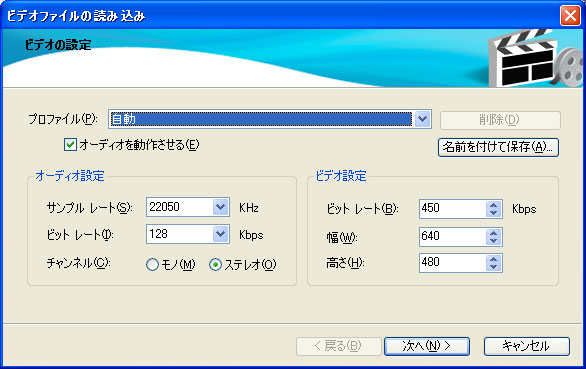Image resolution: width=586 pixels, height=369 pixels.
Task: Click the clapperboard film reel icon
Action: pyautogui.click(x=536, y=58)
